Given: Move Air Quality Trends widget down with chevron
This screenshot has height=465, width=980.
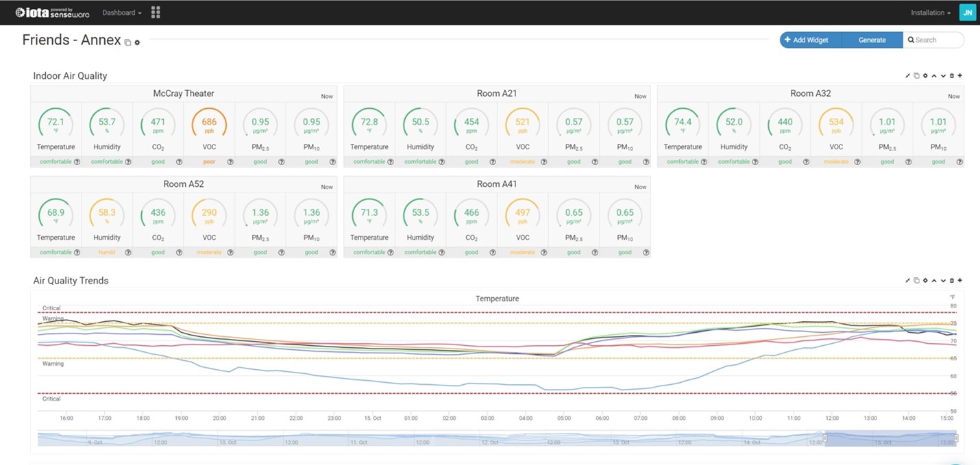Looking at the screenshot, I should pyautogui.click(x=943, y=281).
